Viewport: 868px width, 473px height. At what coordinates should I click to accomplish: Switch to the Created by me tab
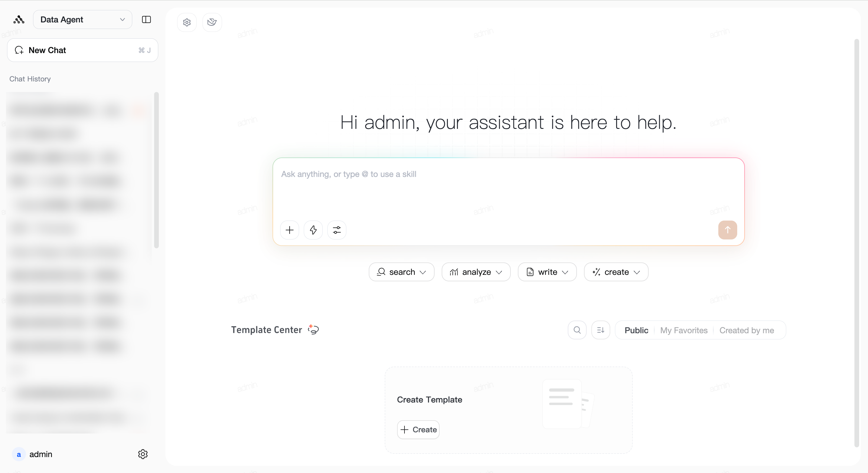[x=747, y=330]
